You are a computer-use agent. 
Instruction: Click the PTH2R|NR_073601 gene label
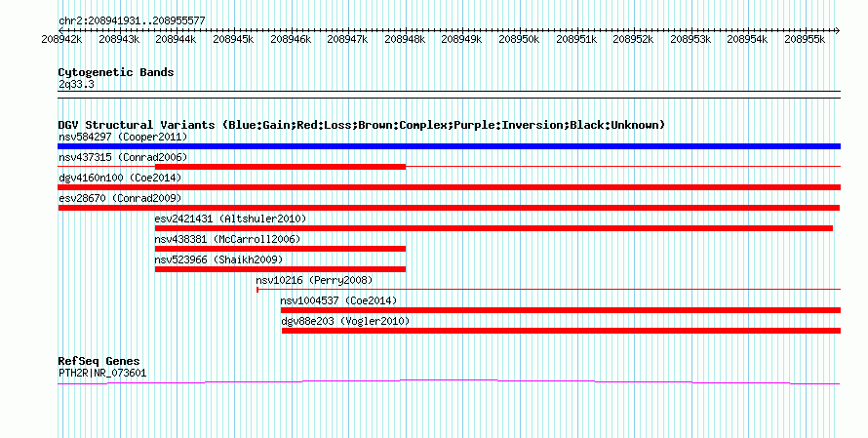102,374
